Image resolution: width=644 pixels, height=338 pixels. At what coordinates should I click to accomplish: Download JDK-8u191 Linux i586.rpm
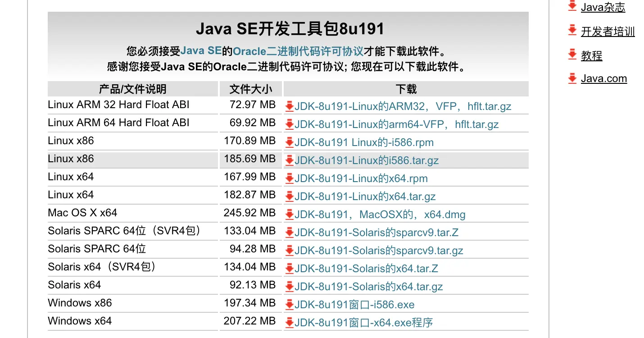click(x=364, y=143)
